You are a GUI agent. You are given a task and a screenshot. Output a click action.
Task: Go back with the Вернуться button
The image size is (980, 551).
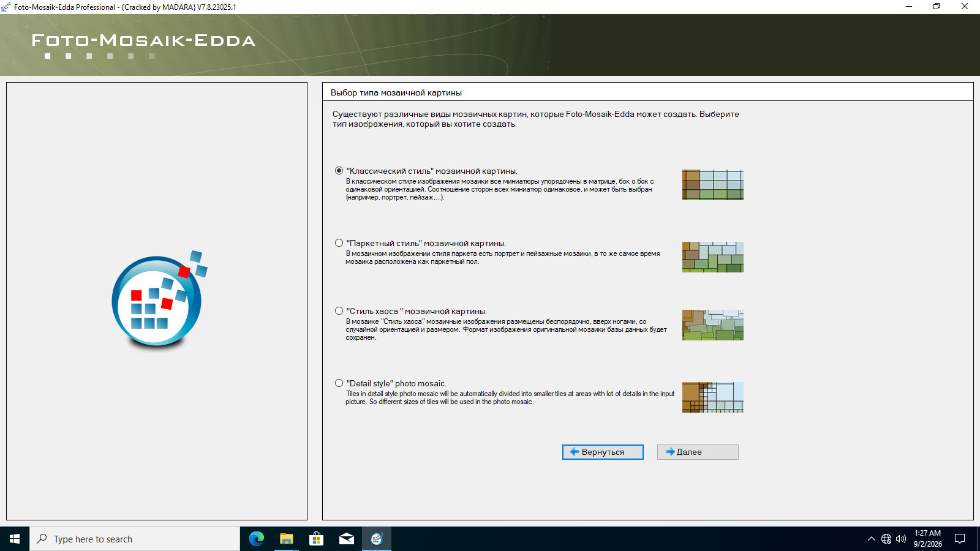click(603, 452)
